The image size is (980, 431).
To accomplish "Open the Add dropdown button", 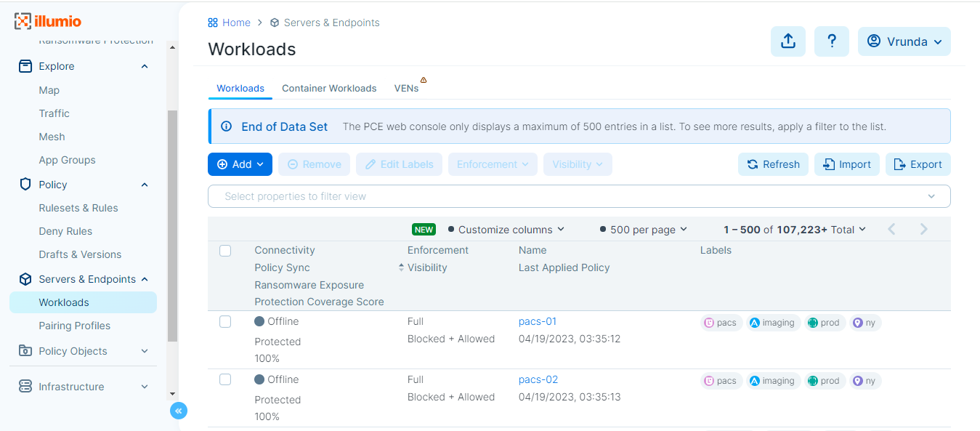I will [x=240, y=164].
